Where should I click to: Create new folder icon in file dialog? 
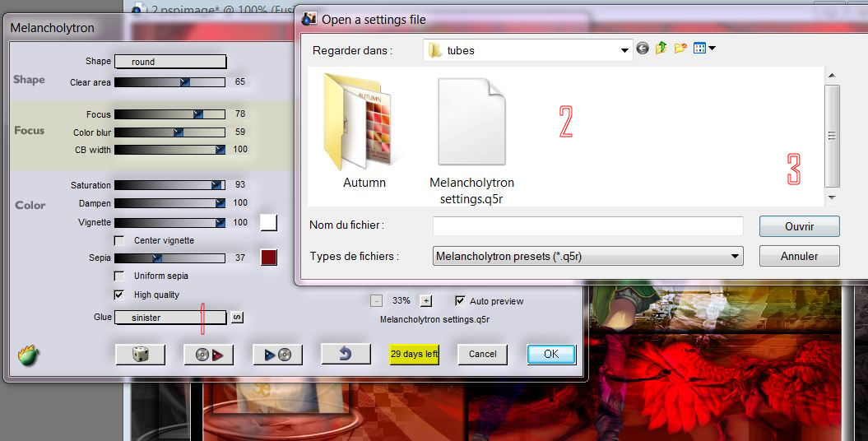pyautogui.click(x=680, y=49)
